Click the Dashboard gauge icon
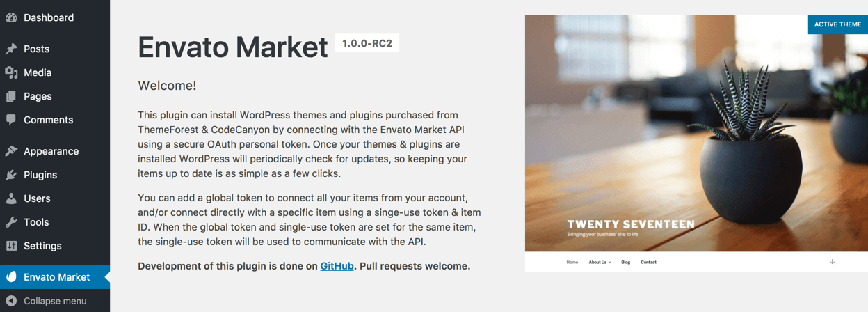This screenshot has width=868, height=312. point(11,18)
